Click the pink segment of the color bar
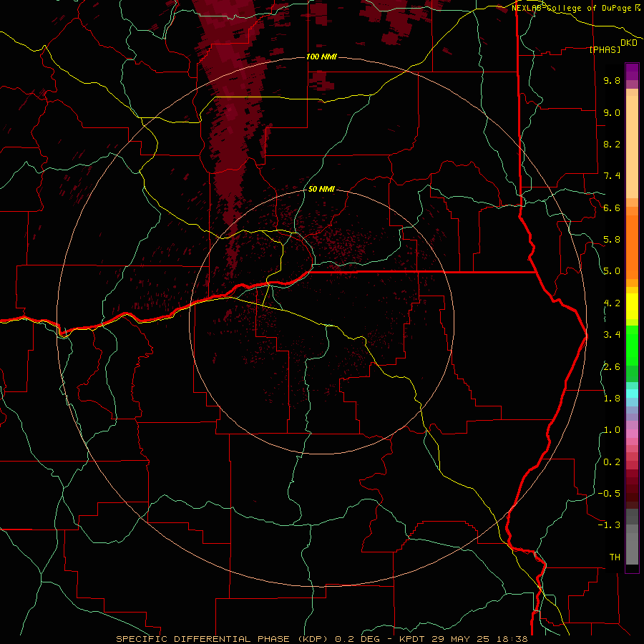The height and width of the screenshot is (644, 644). (632, 434)
